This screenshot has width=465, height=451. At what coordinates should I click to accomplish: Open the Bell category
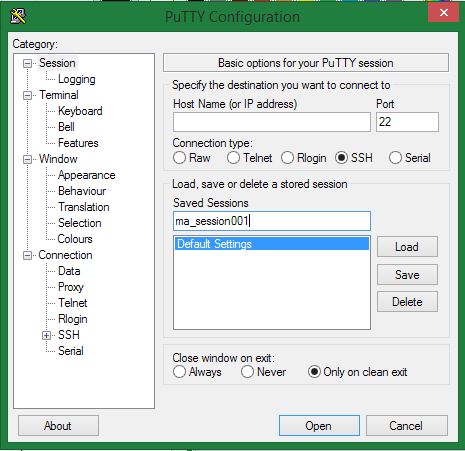[x=66, y=127]
